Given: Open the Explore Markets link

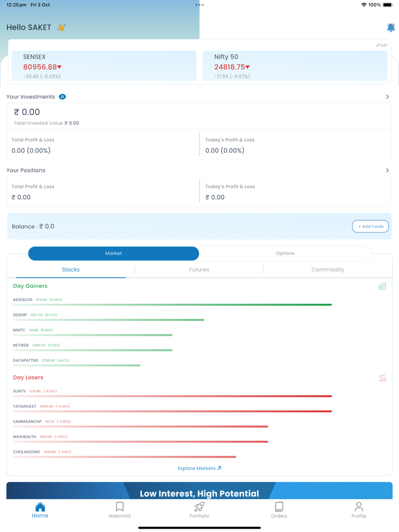Looking at the screenshot, I should click(199, 468).
